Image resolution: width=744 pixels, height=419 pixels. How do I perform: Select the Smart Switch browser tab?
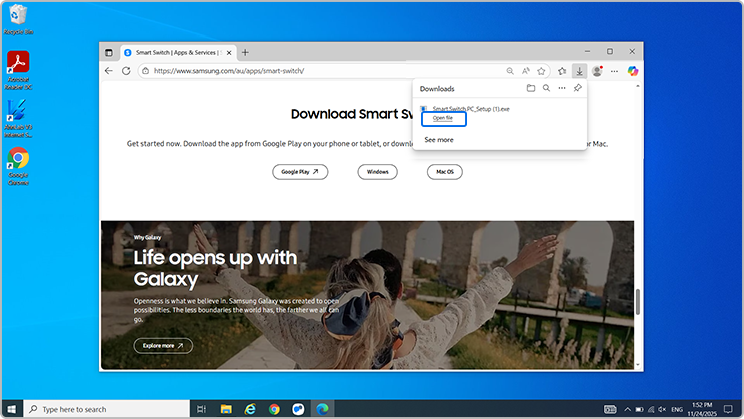[175, 52]
